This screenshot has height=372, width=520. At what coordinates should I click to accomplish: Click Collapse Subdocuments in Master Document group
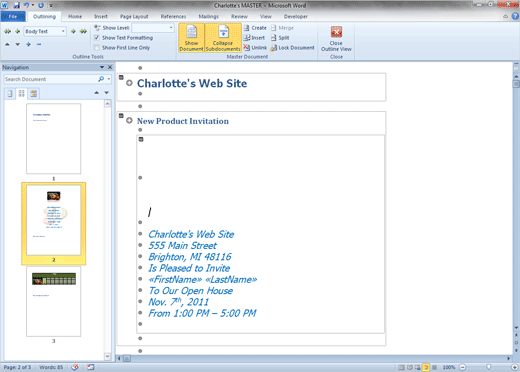tap(223, 38)
